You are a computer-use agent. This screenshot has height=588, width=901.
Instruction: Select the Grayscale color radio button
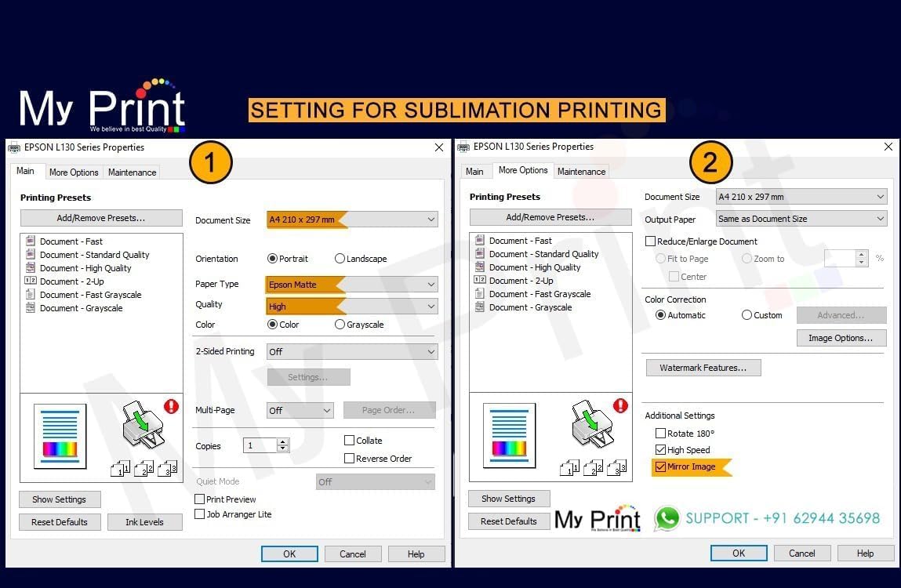[340, 324]
